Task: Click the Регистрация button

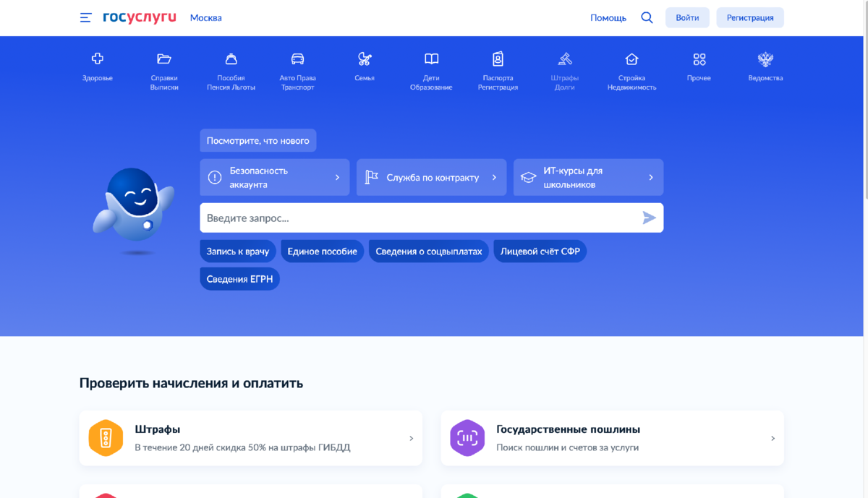Action: pyautogui.click(x=750, y=17)
